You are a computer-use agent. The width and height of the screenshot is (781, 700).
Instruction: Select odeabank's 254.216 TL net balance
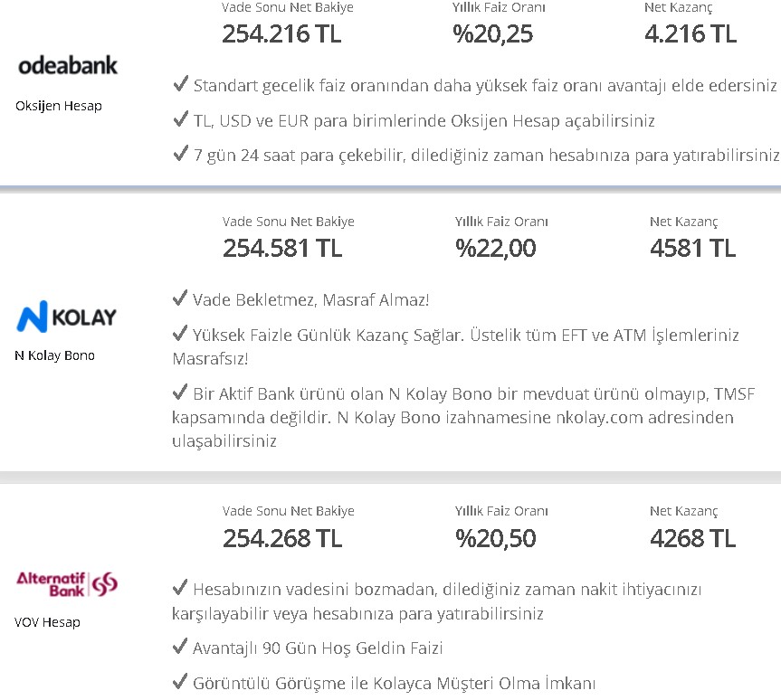[282, 33]
